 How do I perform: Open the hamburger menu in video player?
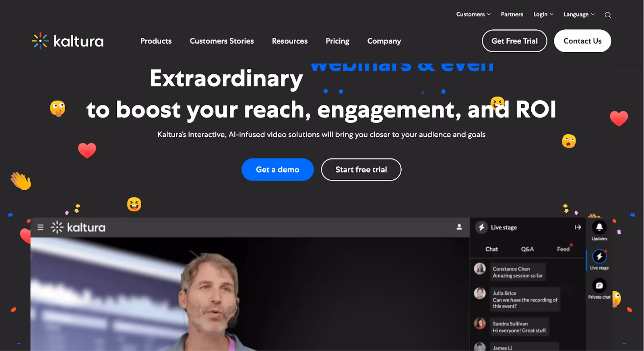click(x=40, y=227)
